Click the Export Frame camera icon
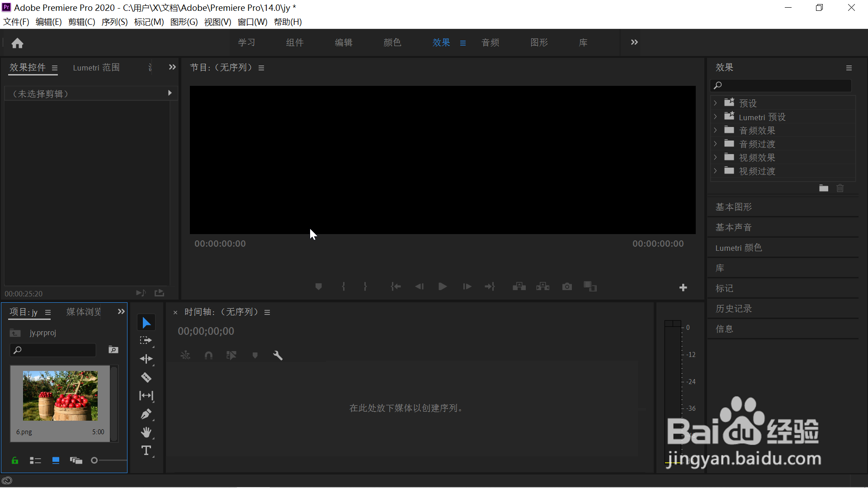868x488 pixels. pos(567,286)
